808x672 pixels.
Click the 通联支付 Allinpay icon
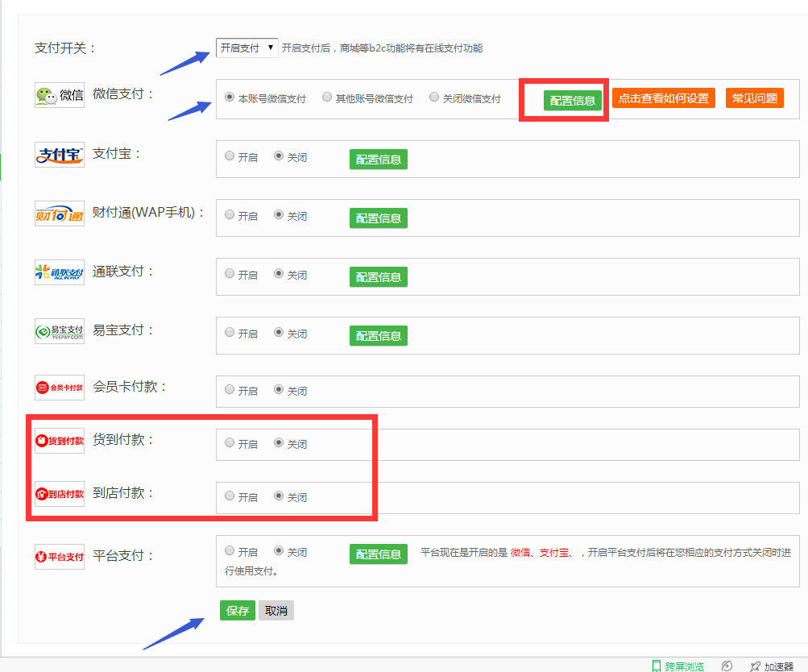59,271
